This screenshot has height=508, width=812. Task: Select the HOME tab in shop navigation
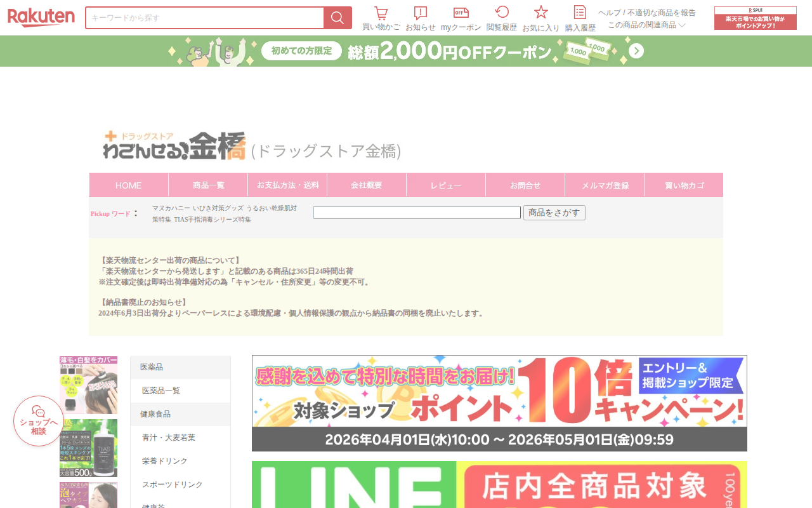tap(129, 185)
